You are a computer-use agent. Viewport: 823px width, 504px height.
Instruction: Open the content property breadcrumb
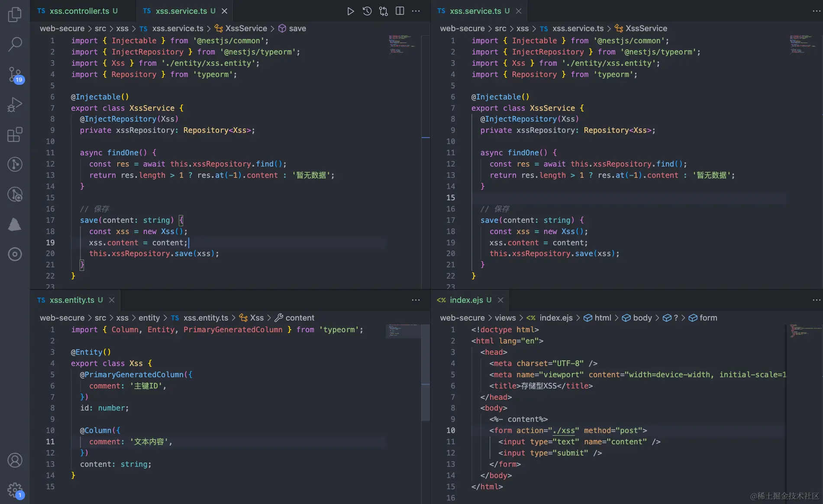pos(295,318)
